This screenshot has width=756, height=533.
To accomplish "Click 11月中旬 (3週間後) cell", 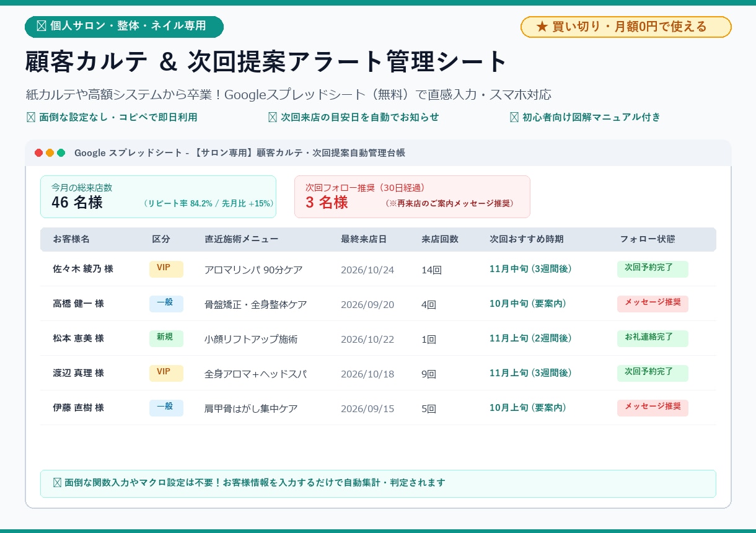I will [530, 269].
